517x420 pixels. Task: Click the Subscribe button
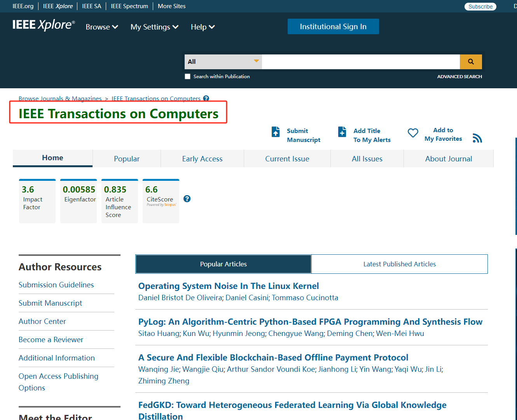pyautogui.click(x=480, y=7)
